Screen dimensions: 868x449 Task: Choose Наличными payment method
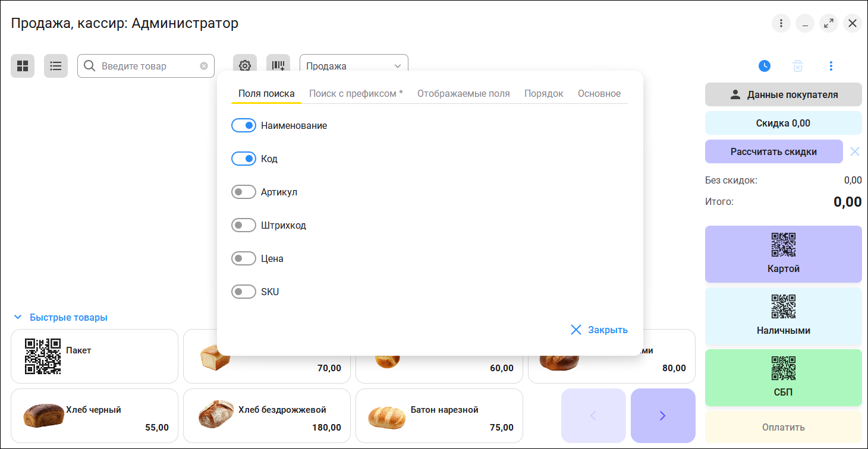783,316
